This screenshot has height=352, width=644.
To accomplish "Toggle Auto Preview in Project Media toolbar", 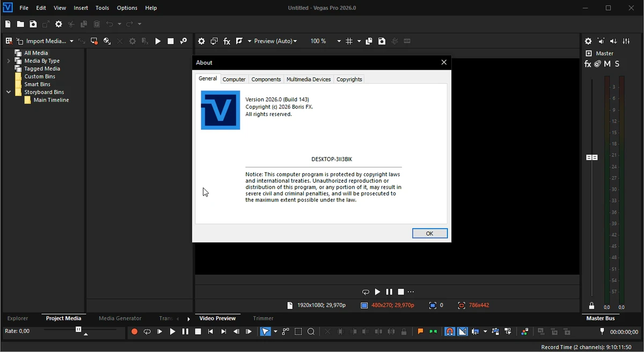I will (184, 41).
